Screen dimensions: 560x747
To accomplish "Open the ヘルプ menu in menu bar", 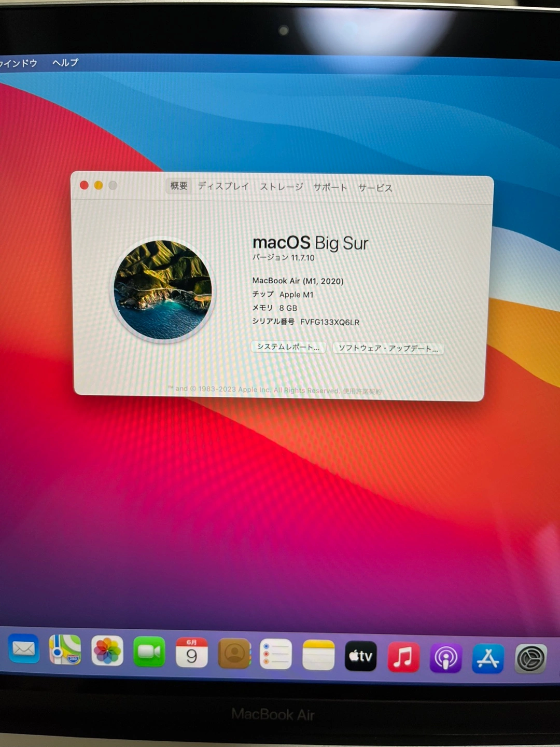I will 65,63.
